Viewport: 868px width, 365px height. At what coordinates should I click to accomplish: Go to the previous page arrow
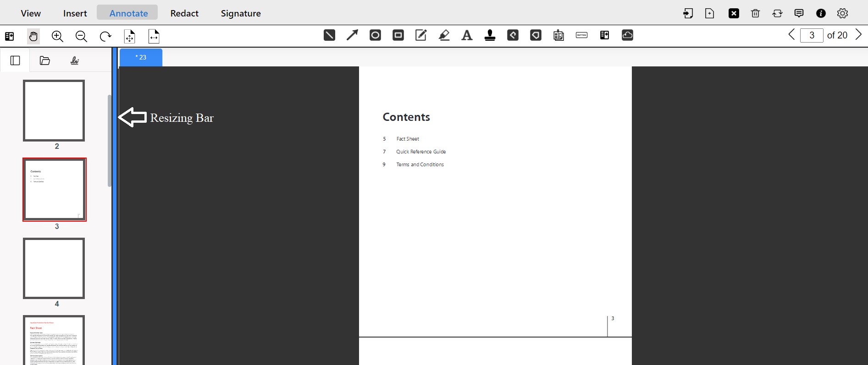coord(791,35)
